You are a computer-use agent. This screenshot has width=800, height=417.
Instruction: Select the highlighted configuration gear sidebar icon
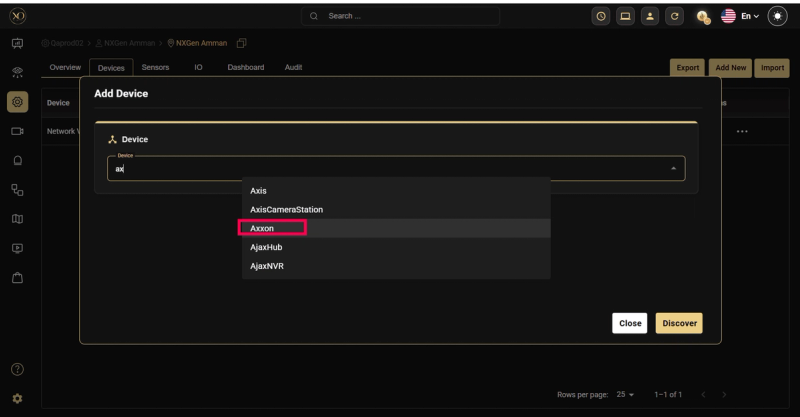(17, 102)
